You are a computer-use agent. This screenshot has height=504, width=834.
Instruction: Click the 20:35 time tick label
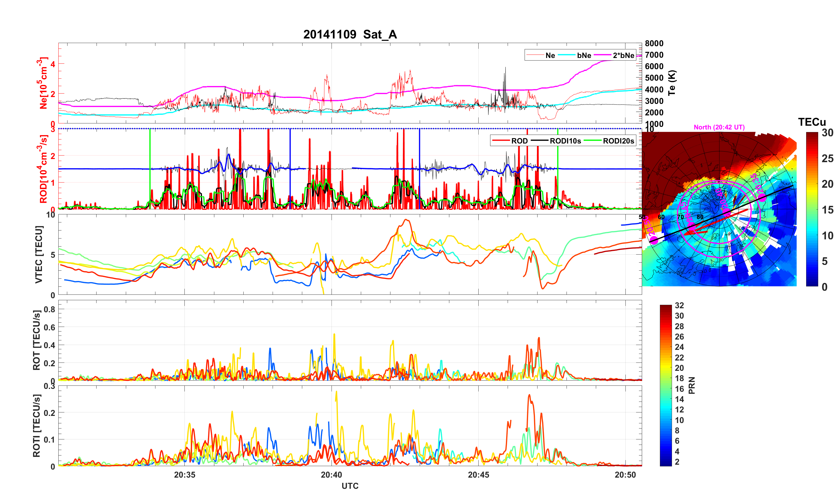pyautogui.click(x=184, y=475)
